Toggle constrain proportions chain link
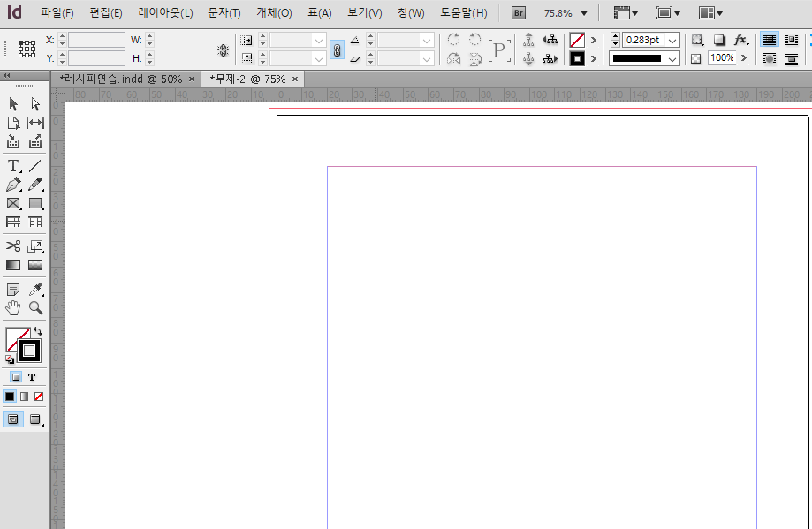Viewport: 812px width, 529px height. pos(337,49)
